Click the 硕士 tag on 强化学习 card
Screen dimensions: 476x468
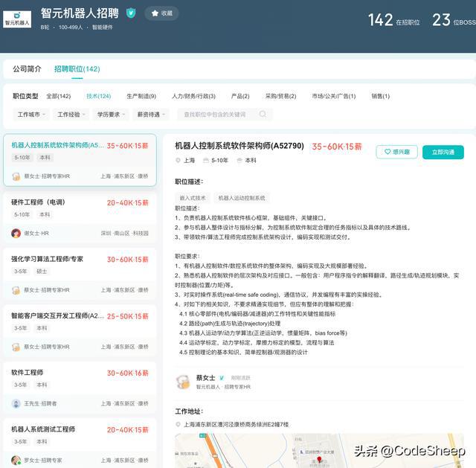42,272
